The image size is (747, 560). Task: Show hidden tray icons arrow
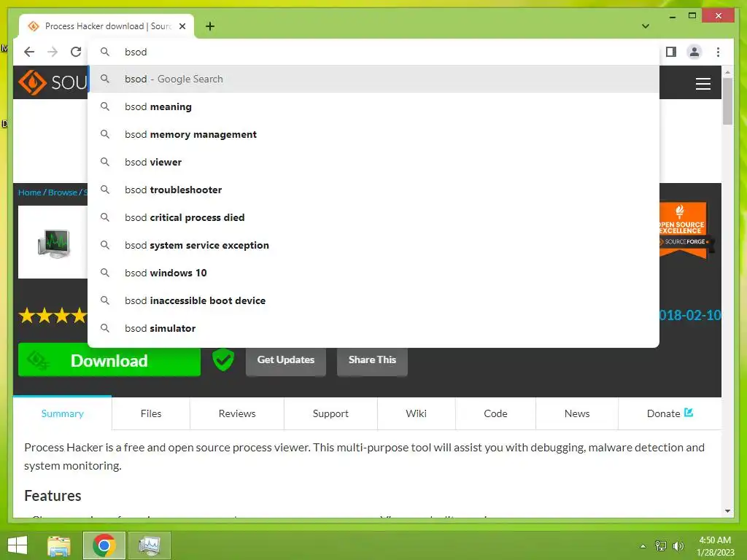point(643,545)
